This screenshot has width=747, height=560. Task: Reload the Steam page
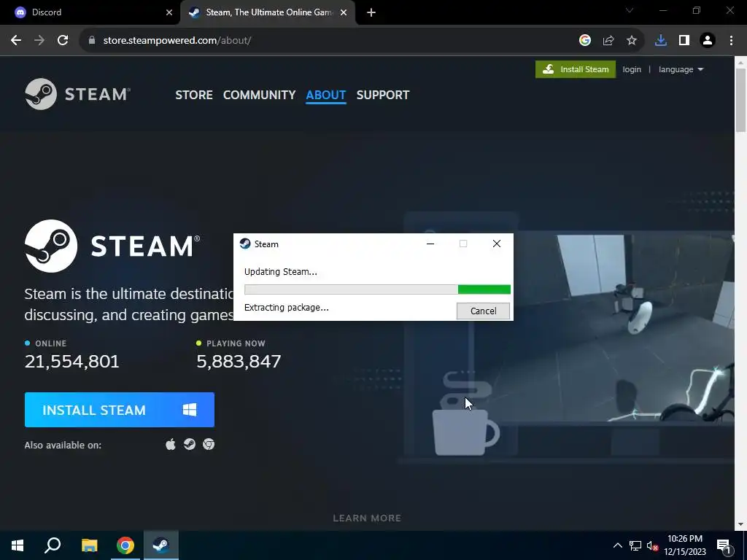pyautogui.click(x=63, y=41)
